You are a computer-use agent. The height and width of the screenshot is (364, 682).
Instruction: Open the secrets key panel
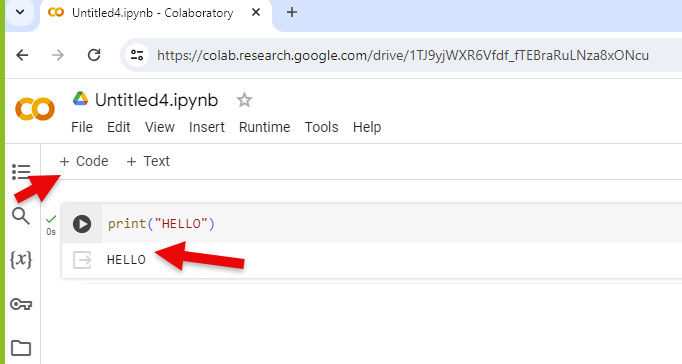pos(21,304)
